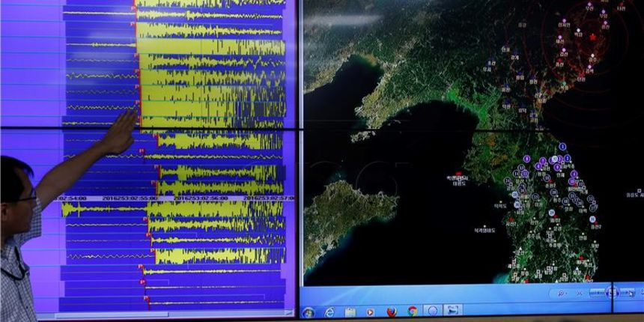Click the 2016253:02:57:00 time axis label
This screenshot has height=322, width=644.
pyautogui.click(x=270, y=198)
